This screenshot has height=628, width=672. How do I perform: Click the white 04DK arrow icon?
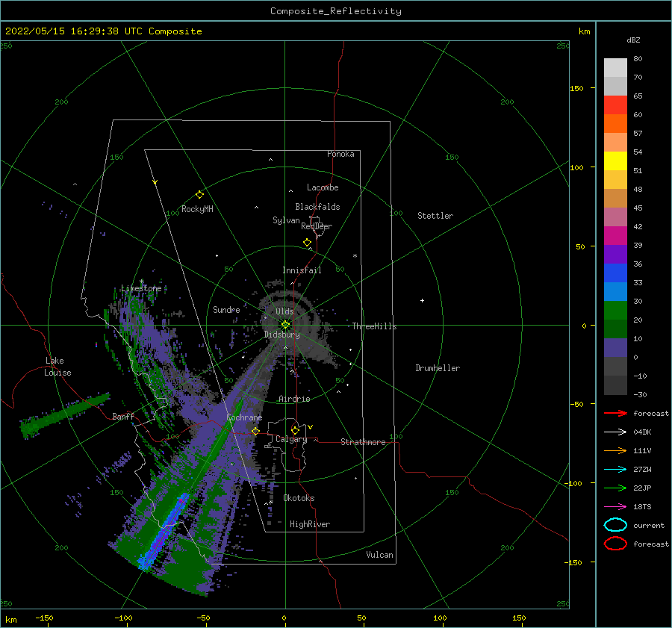[x=615, y=432]
